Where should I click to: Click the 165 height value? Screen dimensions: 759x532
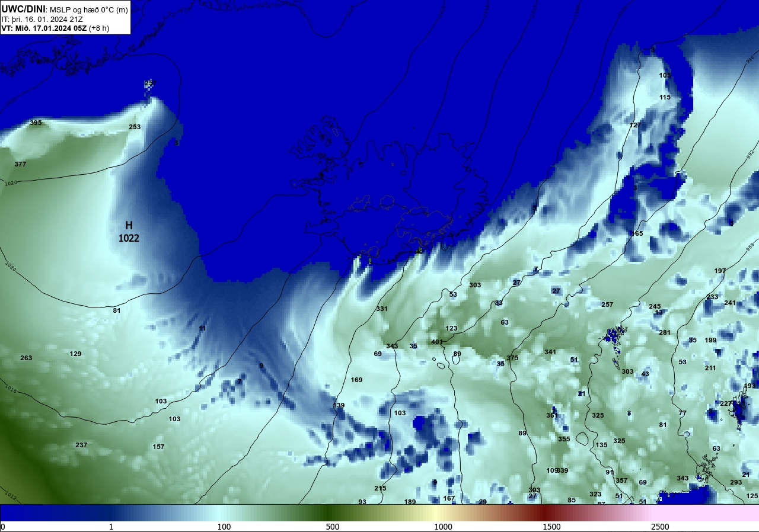pyautogui.click(x=637, y=233)
